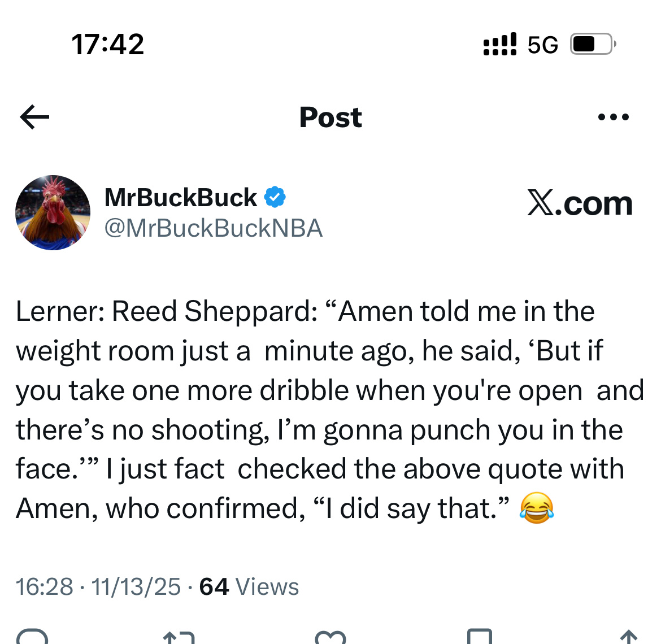Tap the Post header title

pos(330,118)
